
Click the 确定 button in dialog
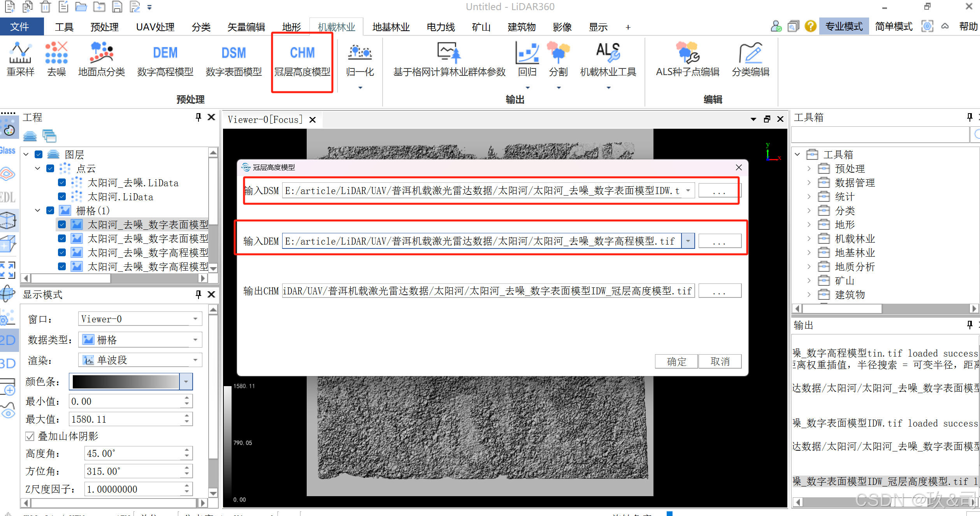[x=676, y=362]
